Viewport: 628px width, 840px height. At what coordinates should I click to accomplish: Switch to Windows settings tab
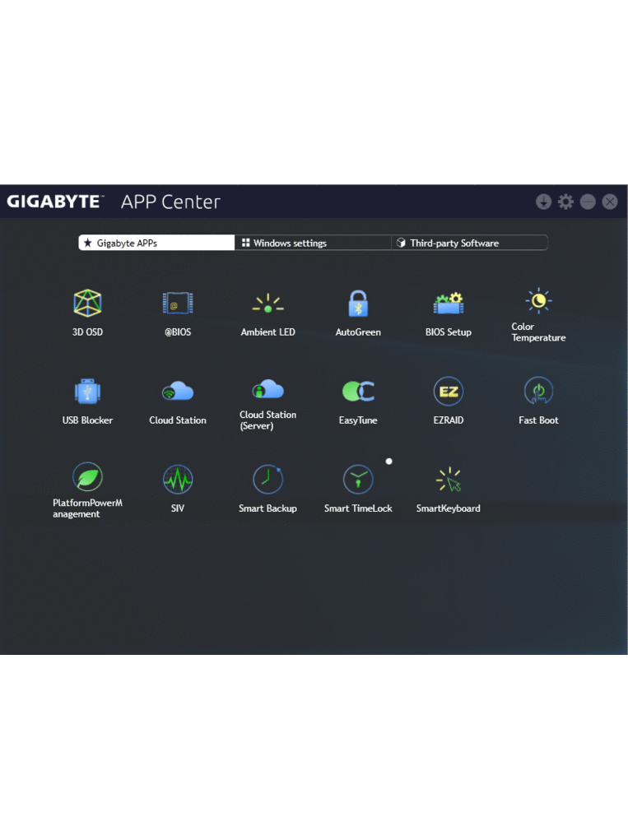coord(313,243)
